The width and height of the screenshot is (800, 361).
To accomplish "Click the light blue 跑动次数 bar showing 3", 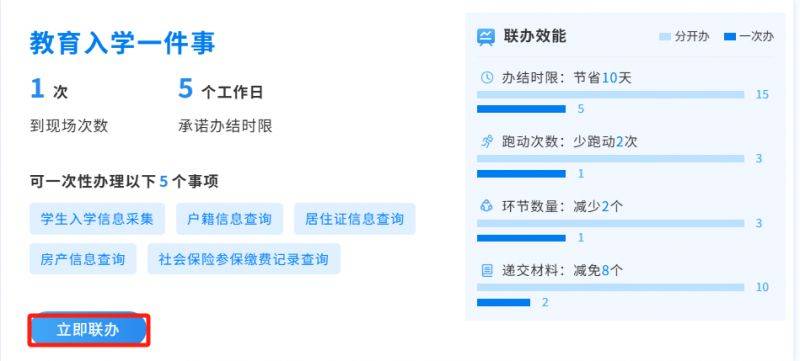I will pos(611,159).
